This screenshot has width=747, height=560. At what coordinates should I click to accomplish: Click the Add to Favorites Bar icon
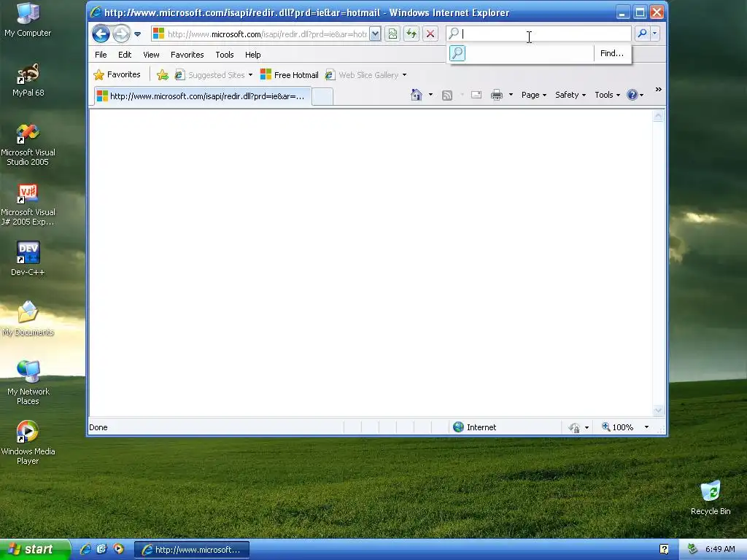pyautogui.click(x=163, y=75)
